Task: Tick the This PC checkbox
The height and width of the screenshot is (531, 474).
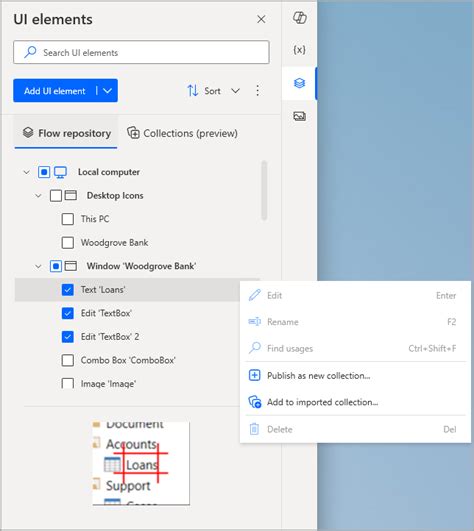Action: 68,219
